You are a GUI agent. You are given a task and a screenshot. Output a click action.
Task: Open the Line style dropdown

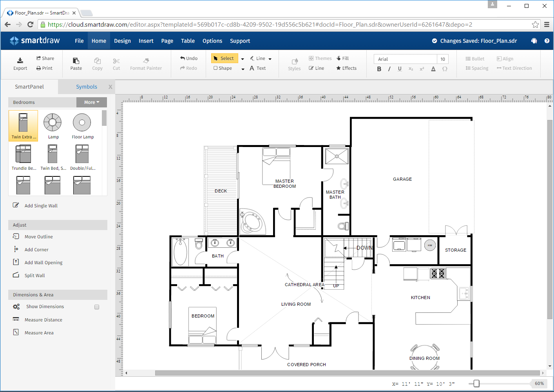[270, 58]
